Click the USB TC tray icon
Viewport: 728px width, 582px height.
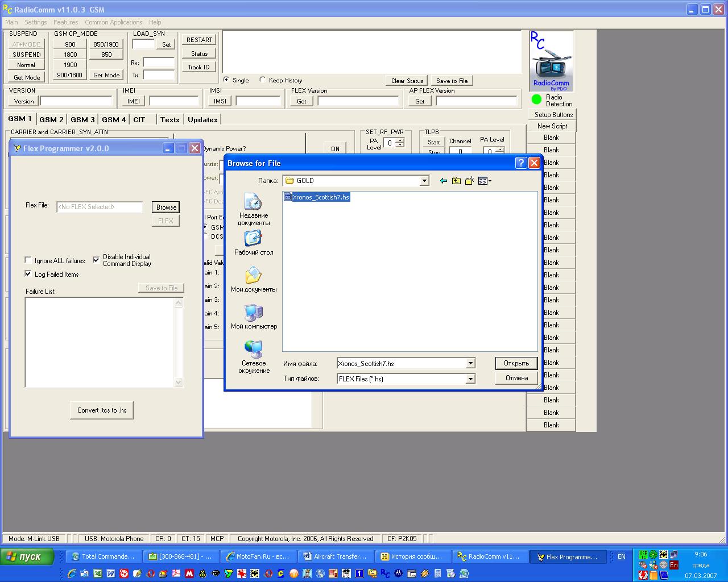643,555
